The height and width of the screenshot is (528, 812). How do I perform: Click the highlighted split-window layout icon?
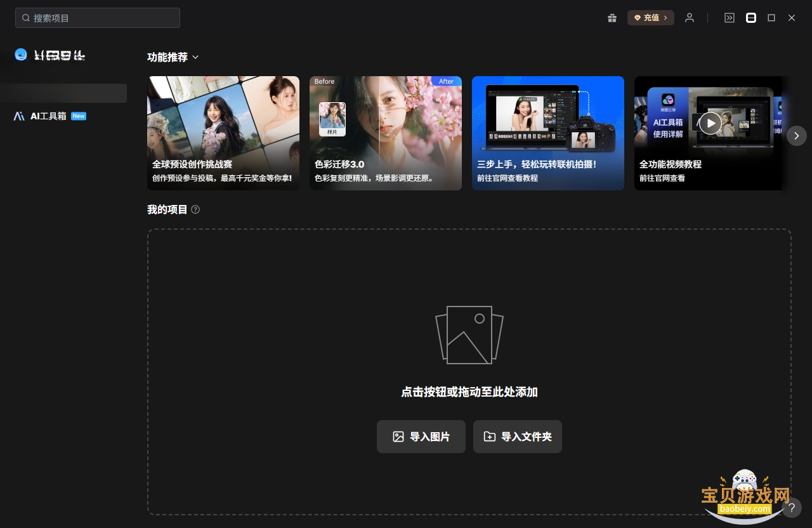[751, 18]
